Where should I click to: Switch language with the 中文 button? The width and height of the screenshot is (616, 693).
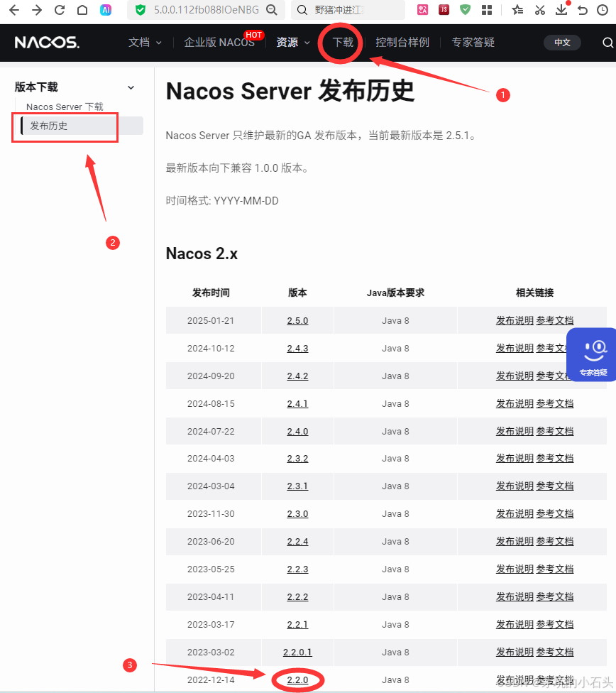pos(562,43)
